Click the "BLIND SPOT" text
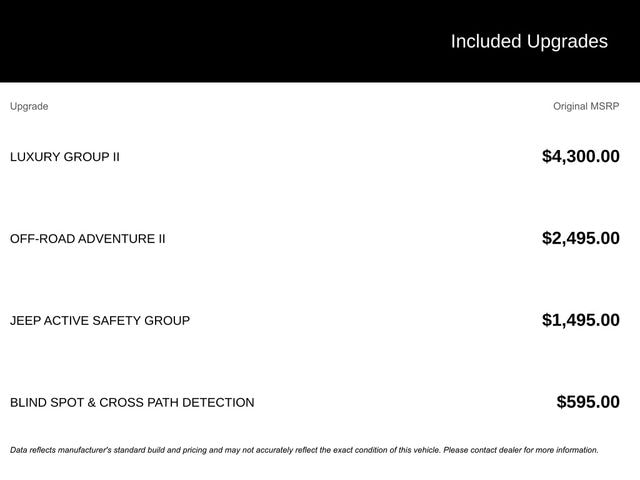The image size is (640, 480). (46, 403)
